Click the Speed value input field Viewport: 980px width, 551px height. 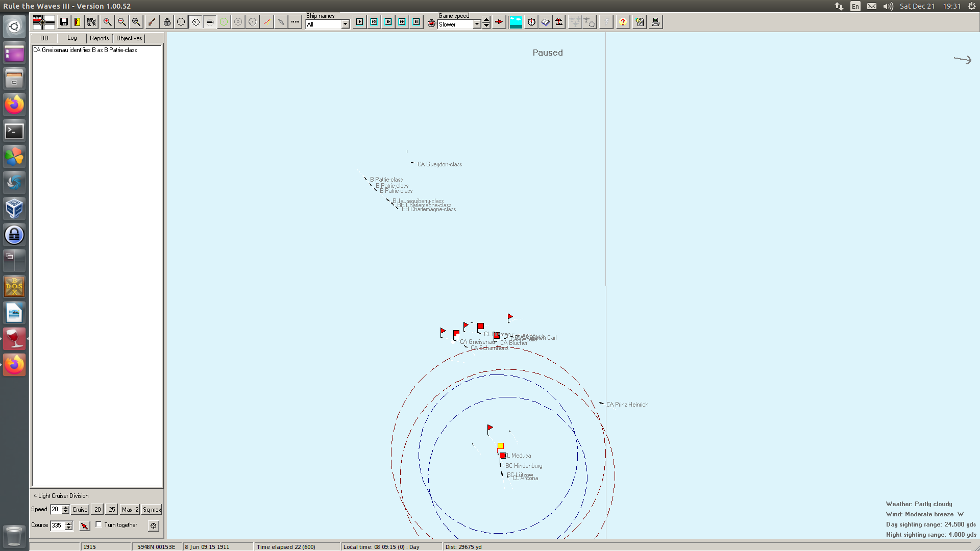[56, 509]
